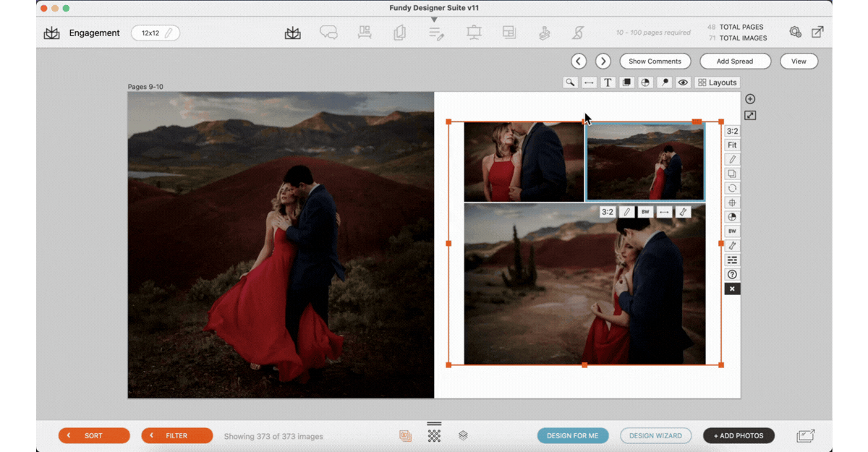Select the Text tool
The image size is (868, 452).
(608, 82)
